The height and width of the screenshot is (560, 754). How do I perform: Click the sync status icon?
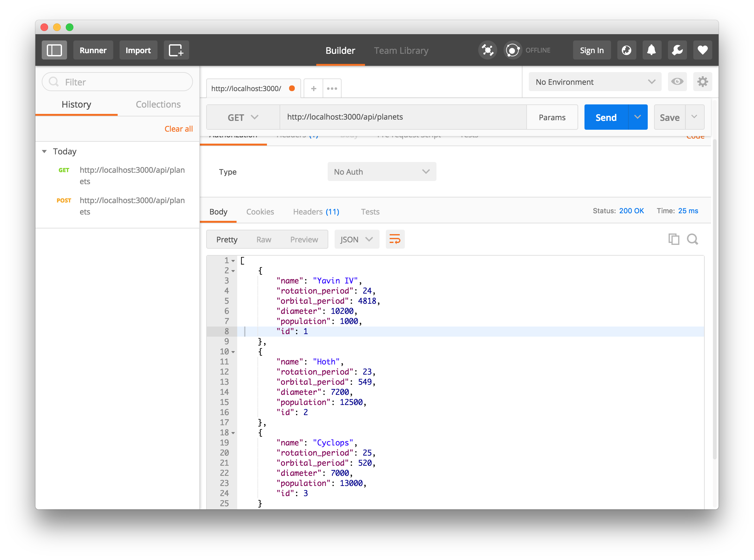(512, 50)
